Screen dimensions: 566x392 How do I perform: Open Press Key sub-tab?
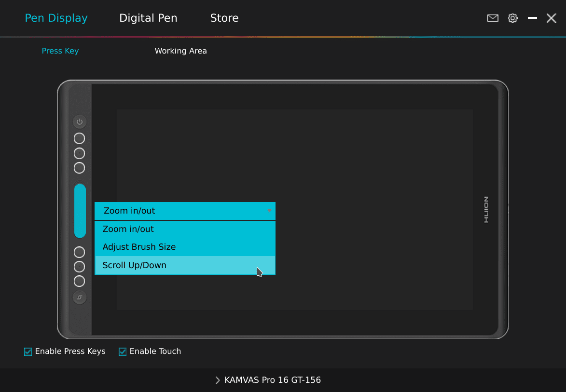click(x=60, y=51)
